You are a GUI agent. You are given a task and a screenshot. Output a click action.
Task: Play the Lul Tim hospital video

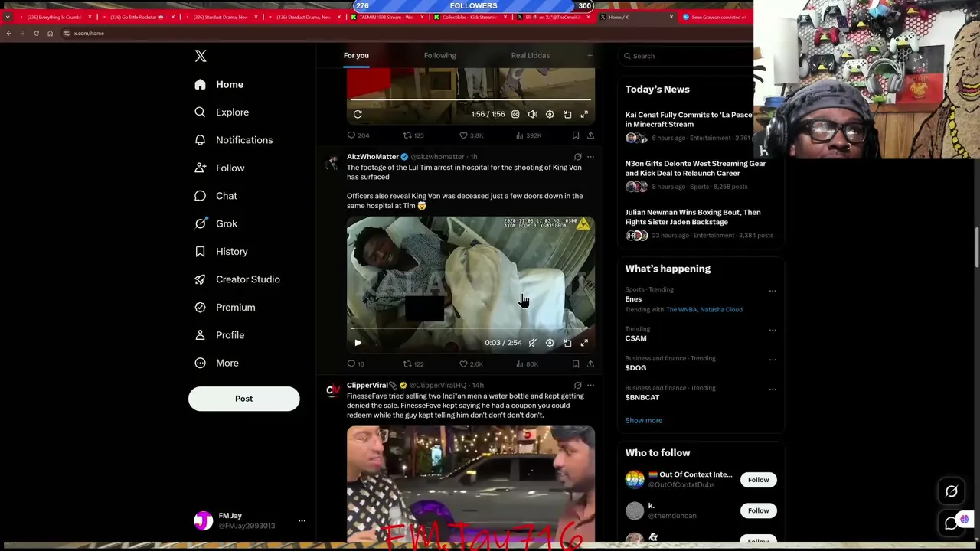click(x=358, y=343)
